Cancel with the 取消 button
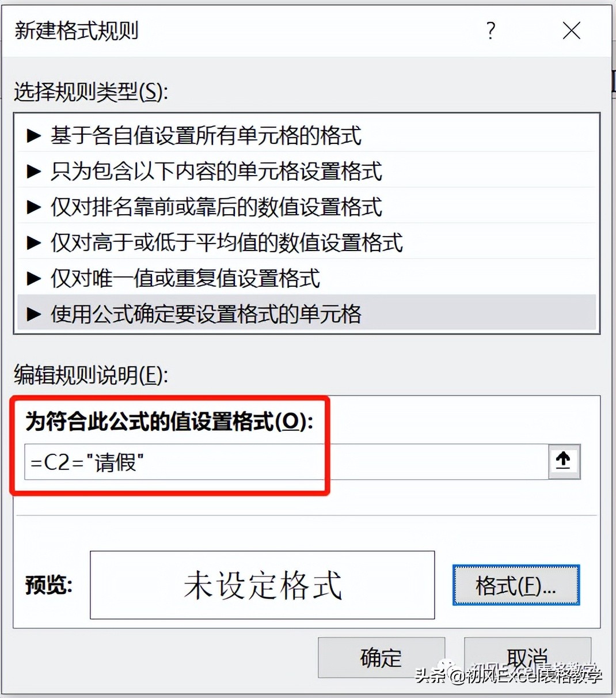The image size is (616, 698). click(527, 658)
